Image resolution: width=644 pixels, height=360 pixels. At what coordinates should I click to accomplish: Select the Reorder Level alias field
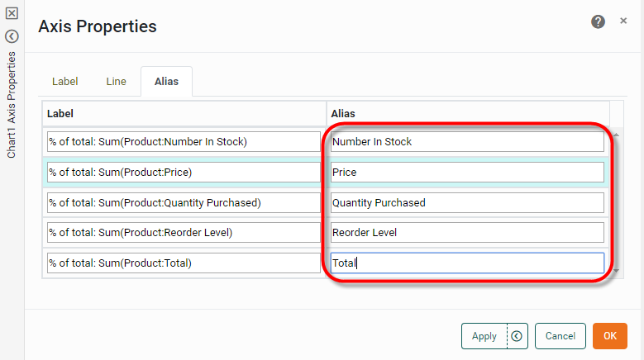(467, 232)
